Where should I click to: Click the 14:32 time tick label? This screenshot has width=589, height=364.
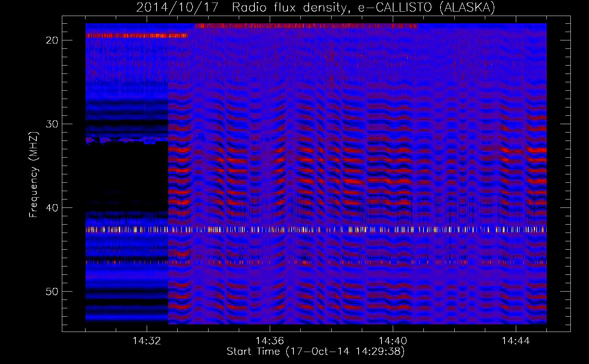pos(147,341)
